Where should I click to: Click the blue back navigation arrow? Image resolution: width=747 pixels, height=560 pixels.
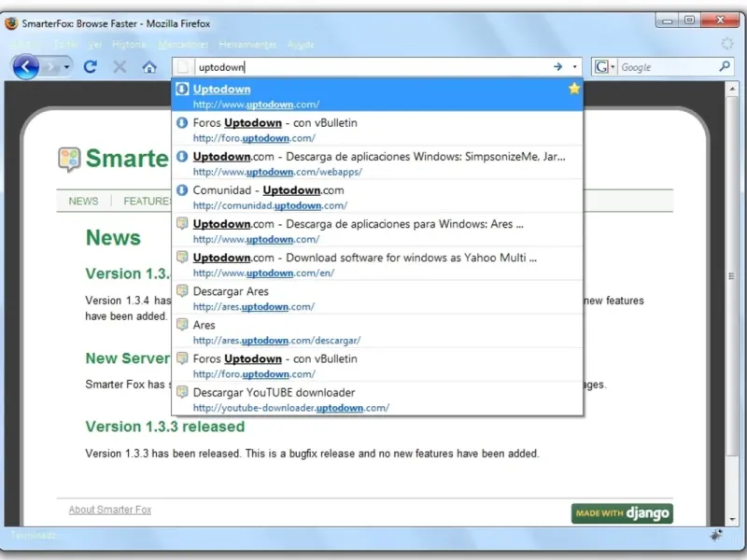click(x=26, y=67)
